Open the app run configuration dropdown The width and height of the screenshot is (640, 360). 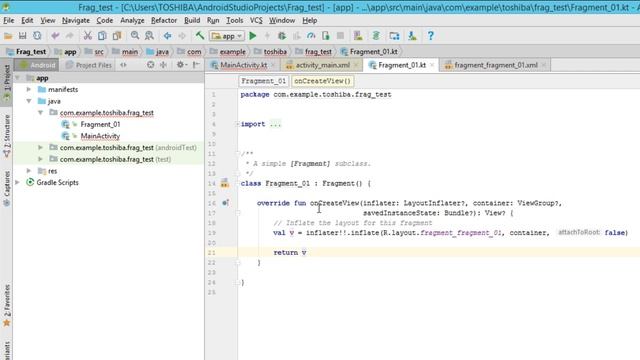click(227, 36)
